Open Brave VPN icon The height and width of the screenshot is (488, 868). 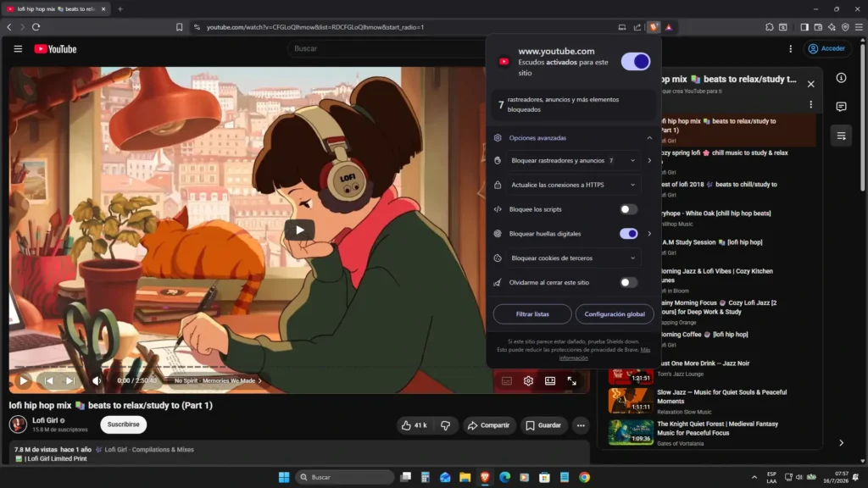pos(845,27)
